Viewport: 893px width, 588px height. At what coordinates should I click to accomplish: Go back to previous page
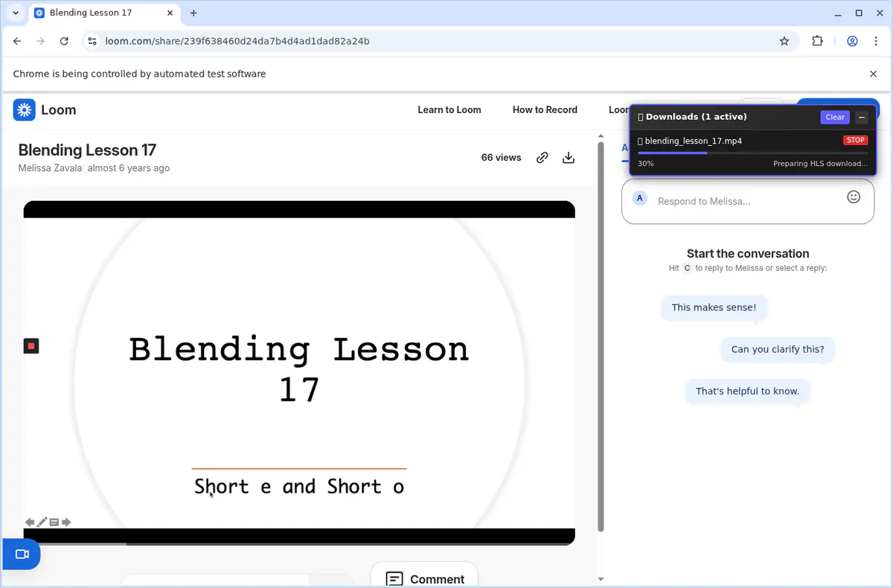(x=17, y=41)
